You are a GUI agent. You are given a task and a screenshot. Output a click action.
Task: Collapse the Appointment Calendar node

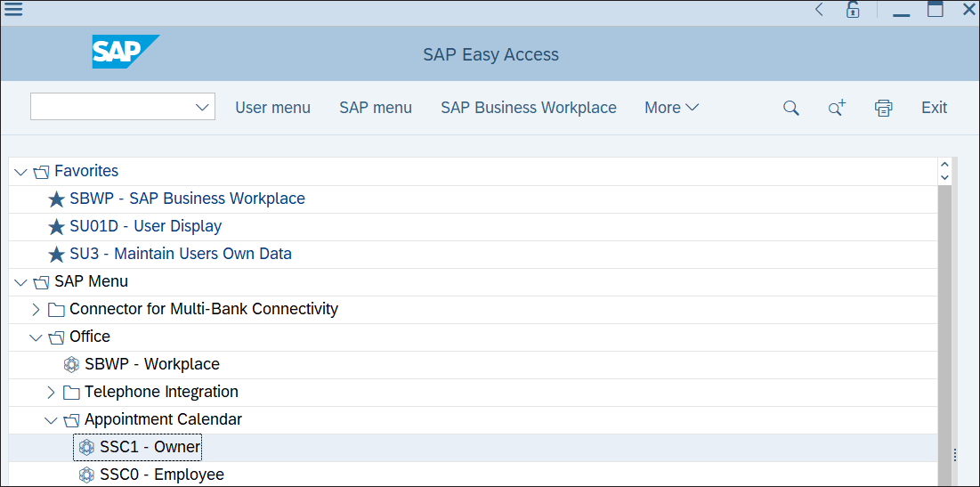(x=52, y=419)
